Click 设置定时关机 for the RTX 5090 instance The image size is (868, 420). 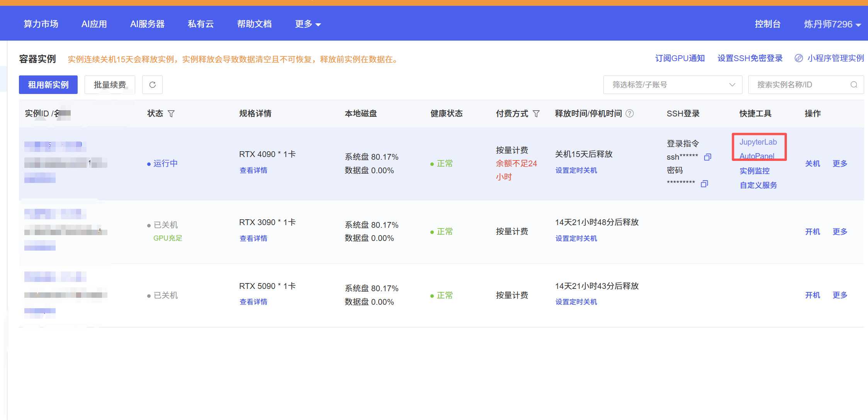coord(576,302)
